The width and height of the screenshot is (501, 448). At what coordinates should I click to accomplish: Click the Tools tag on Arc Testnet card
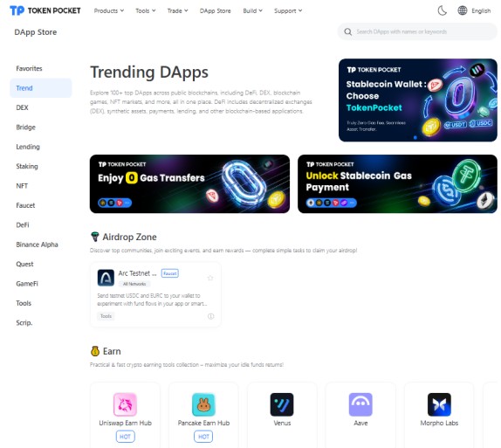[x=106, y=316]
